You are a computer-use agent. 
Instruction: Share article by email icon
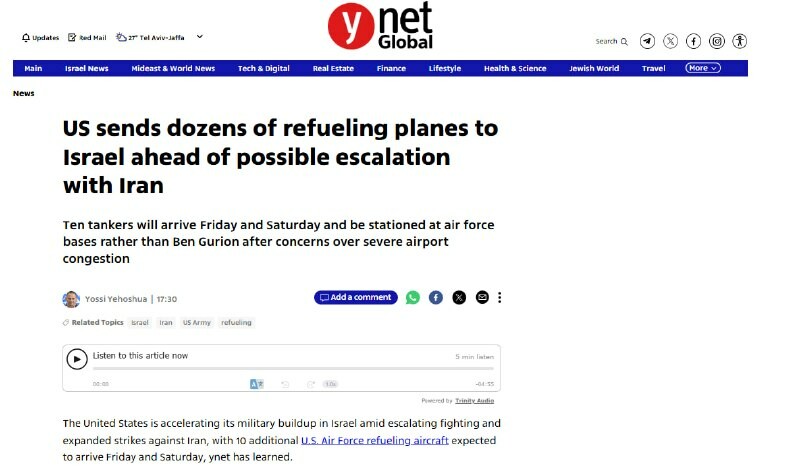(482, 297)
